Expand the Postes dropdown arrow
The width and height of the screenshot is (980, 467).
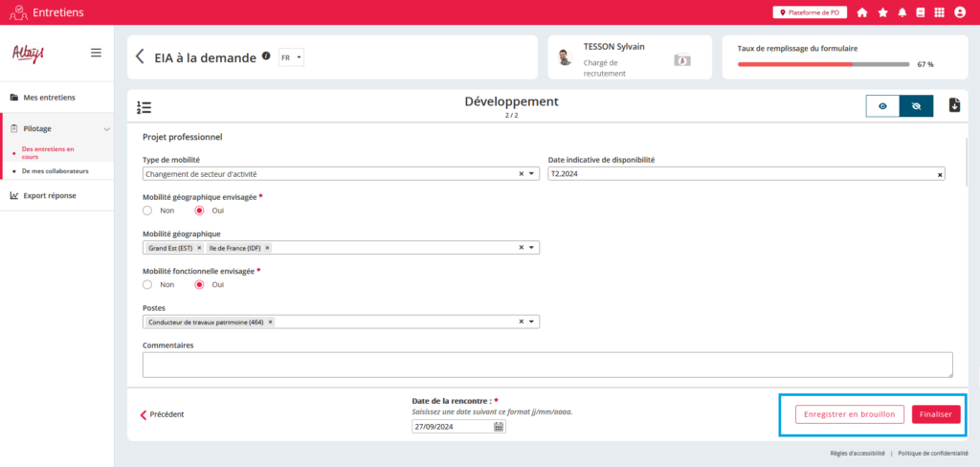[x=531, y=322]
